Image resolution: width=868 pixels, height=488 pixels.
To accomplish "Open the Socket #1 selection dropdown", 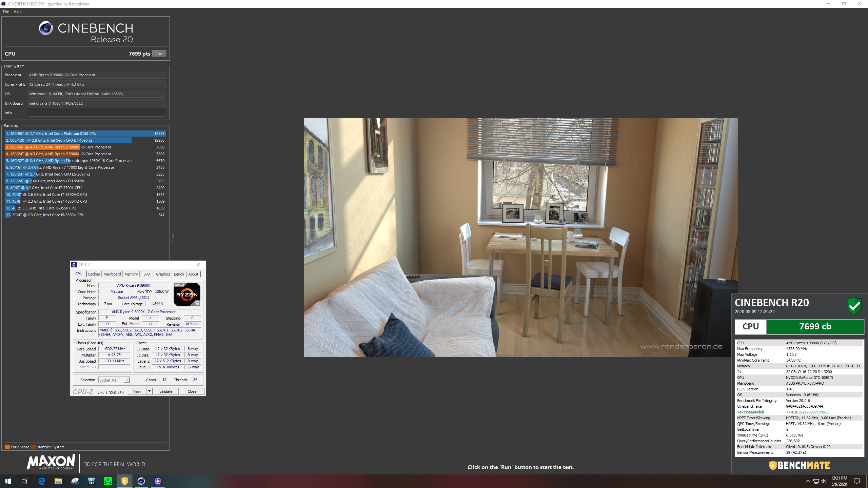I will [x=114, y=380].
